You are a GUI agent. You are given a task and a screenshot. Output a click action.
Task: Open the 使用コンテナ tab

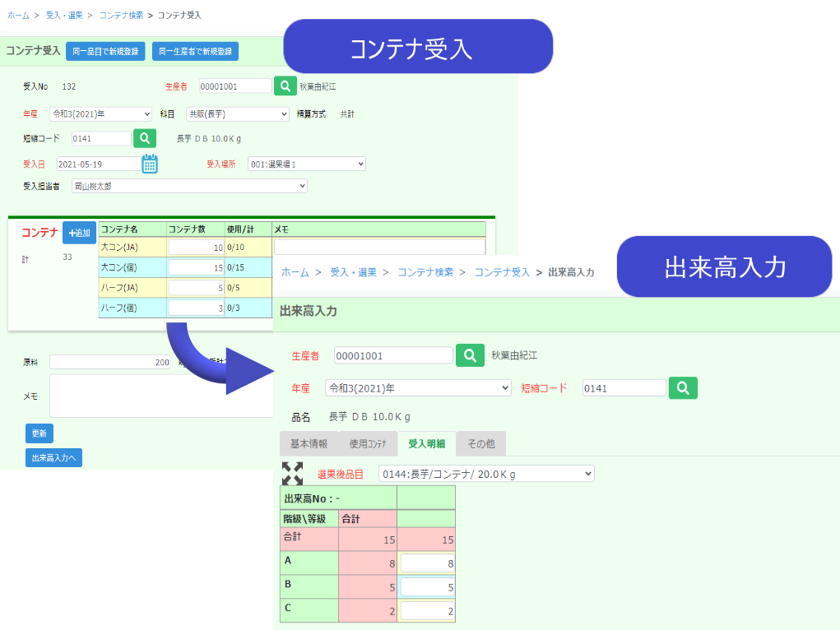[368, 444]
